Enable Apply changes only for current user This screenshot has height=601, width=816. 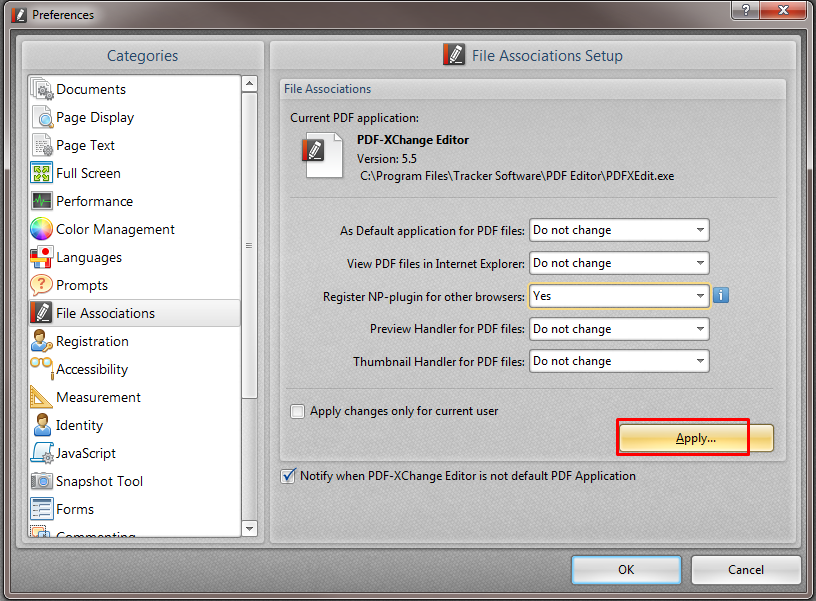tap(297, 411)
